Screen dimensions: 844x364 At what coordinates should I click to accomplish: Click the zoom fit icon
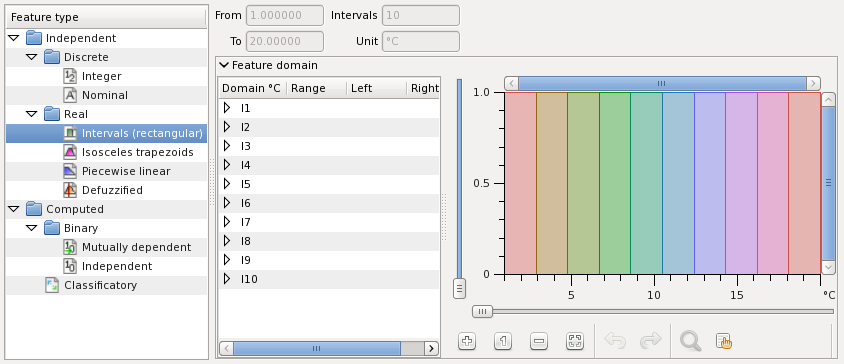(575, 341)
